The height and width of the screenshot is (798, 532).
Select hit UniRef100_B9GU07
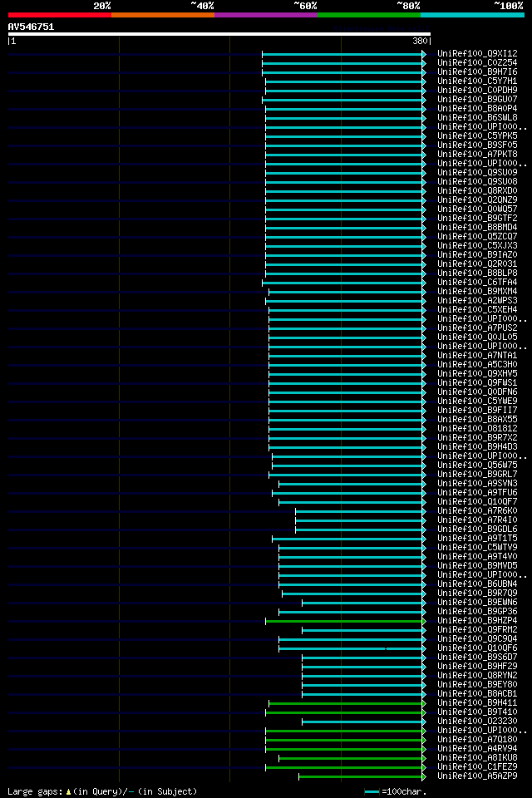pyautogui.click(x=477, y=99)
